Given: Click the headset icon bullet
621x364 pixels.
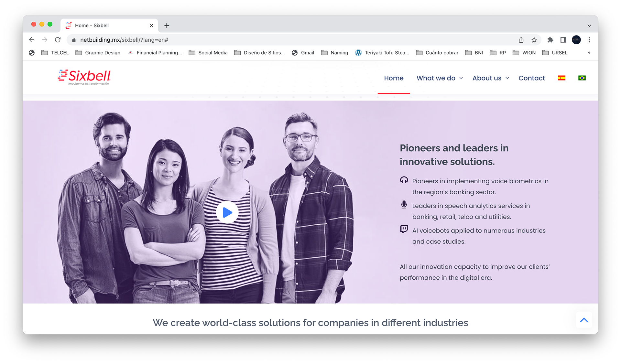Looking at the screenshot, I should (x=404, y=180).
